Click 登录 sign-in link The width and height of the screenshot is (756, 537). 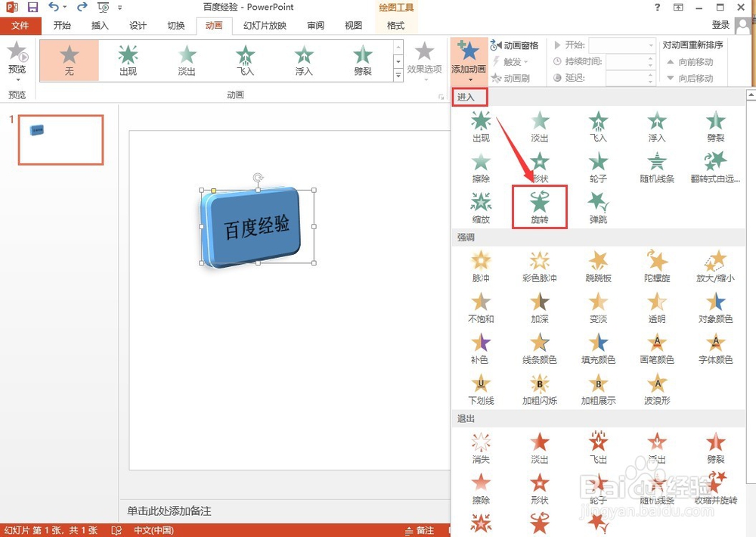(720, 25)
